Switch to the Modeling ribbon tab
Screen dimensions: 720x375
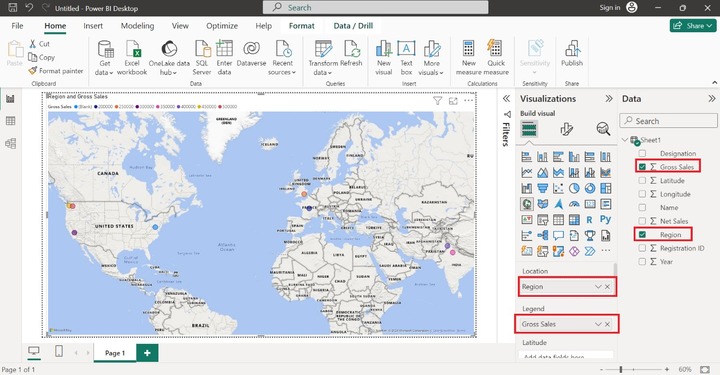tap(137, 26)
